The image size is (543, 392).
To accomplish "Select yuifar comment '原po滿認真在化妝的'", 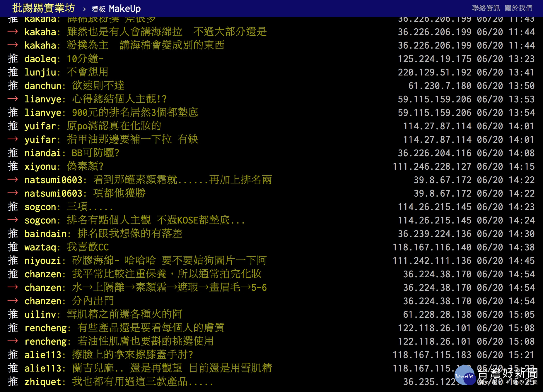I will pyautogui.click(x=114, y=126).
